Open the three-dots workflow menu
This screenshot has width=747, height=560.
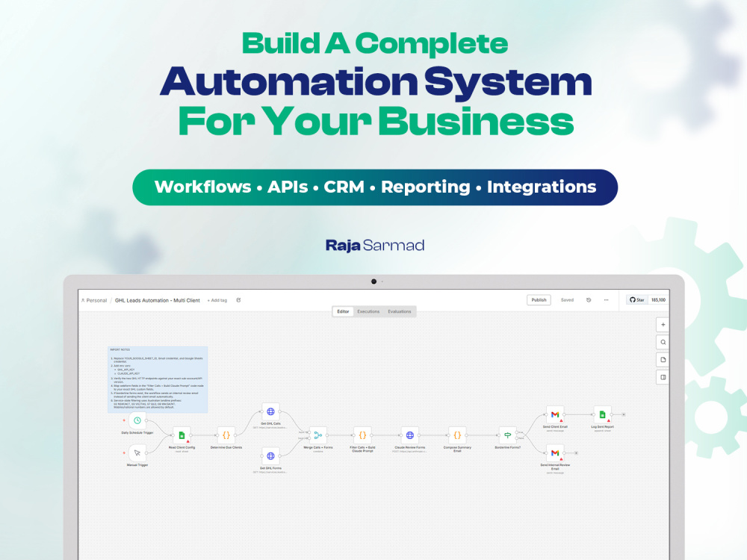point(606,300)
